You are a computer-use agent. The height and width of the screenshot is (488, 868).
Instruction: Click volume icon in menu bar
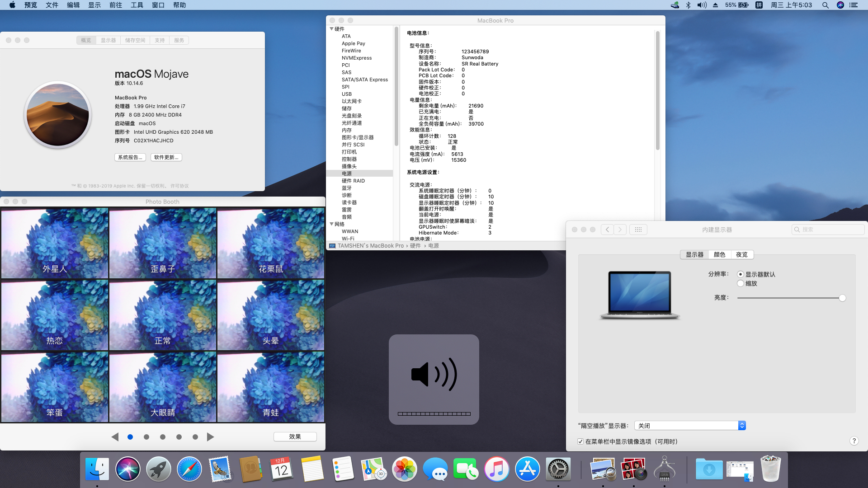[x=702, y=5]
